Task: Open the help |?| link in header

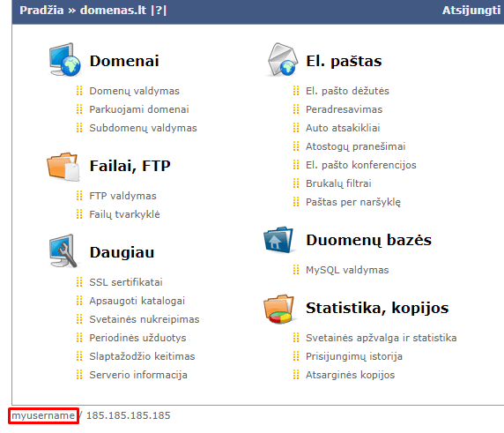Action: point(159,11)
